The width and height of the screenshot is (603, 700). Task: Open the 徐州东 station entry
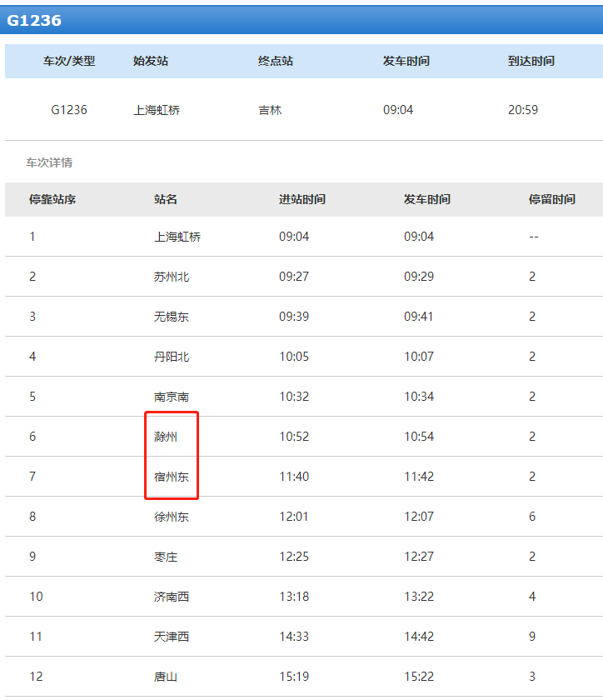[x=172, y=517]
